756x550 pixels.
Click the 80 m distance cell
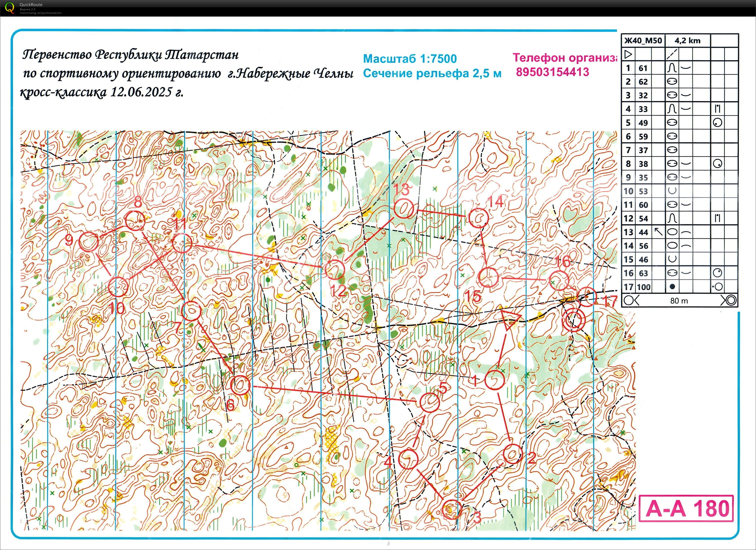pos(679,301)
